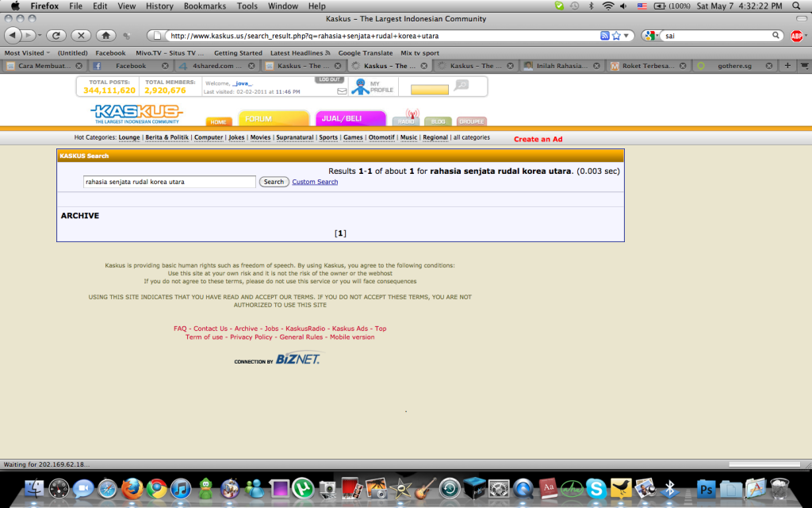Image resolution: width=812 pixels, height=508 pixels.
Task: Open My Profile mascot icon on Kaskus
Action: (361, 87)
